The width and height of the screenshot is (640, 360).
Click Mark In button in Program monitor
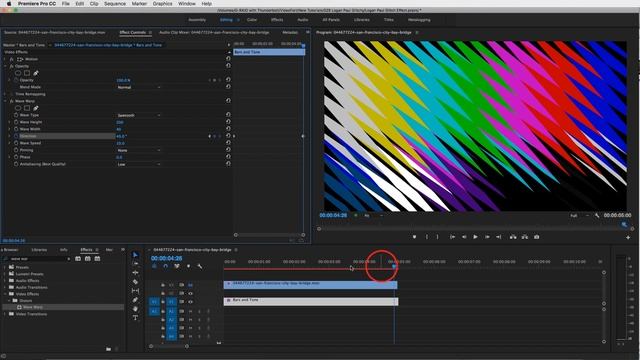coord(427,237)
